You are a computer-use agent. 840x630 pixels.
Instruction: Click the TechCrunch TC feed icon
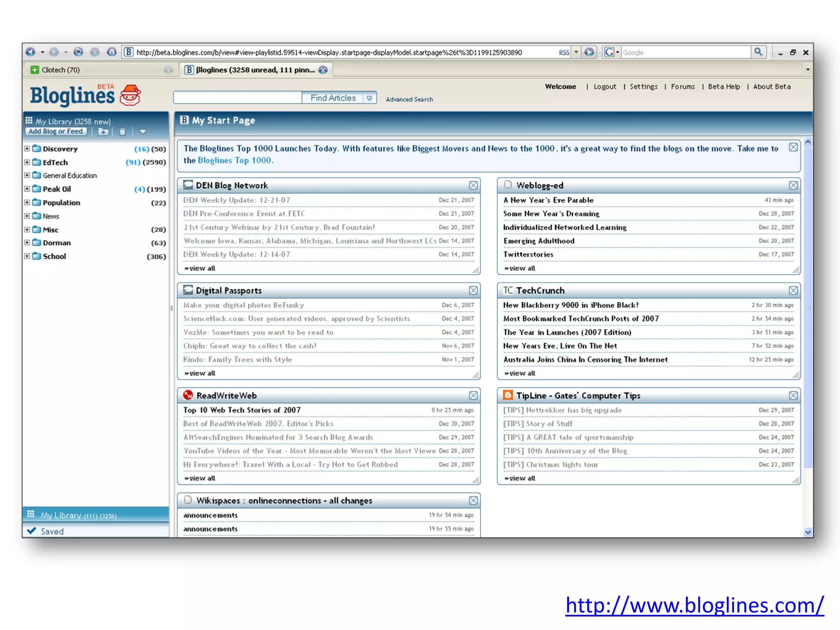pyautogui.click(x=508, y=290)
